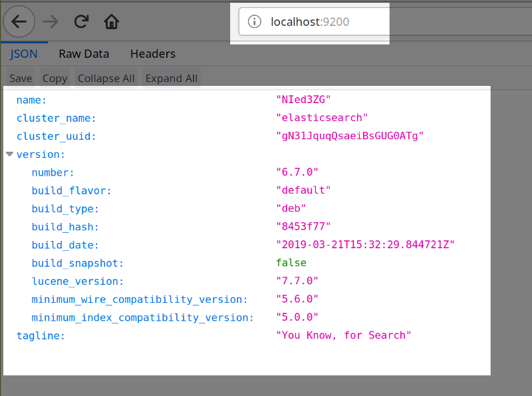Viewport: 532px width, 396px height.
Task: Select the build_snapshot key
Action: [78, 263]
